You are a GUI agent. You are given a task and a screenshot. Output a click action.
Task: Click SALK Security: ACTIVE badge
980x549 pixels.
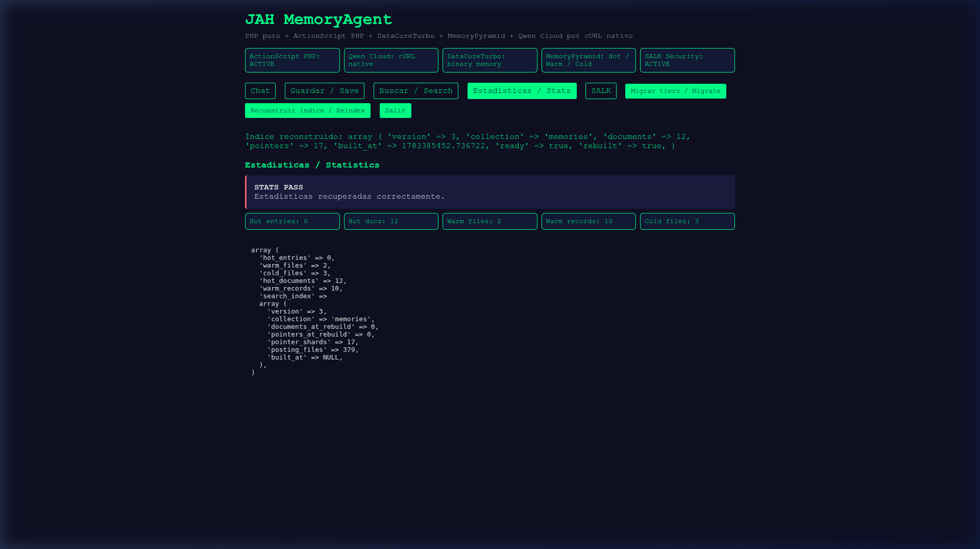tap(687, 60)
